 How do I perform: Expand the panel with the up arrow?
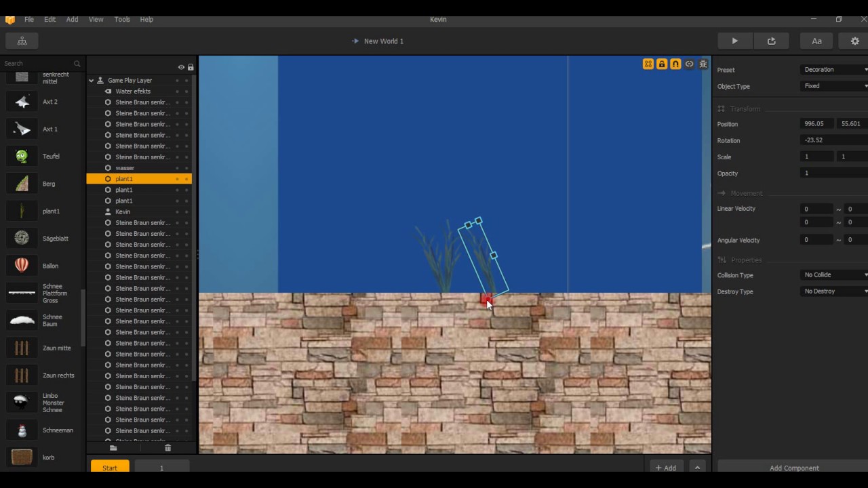coord(697,468)
